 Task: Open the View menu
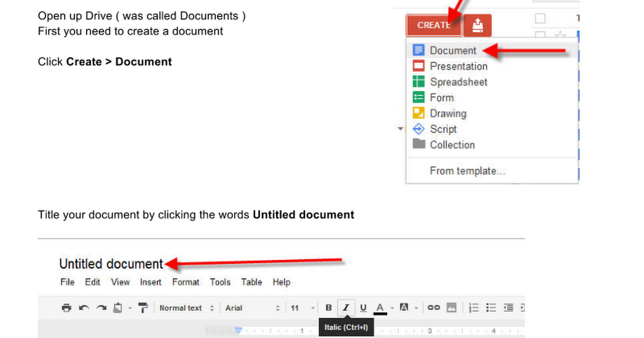(120, 282)
